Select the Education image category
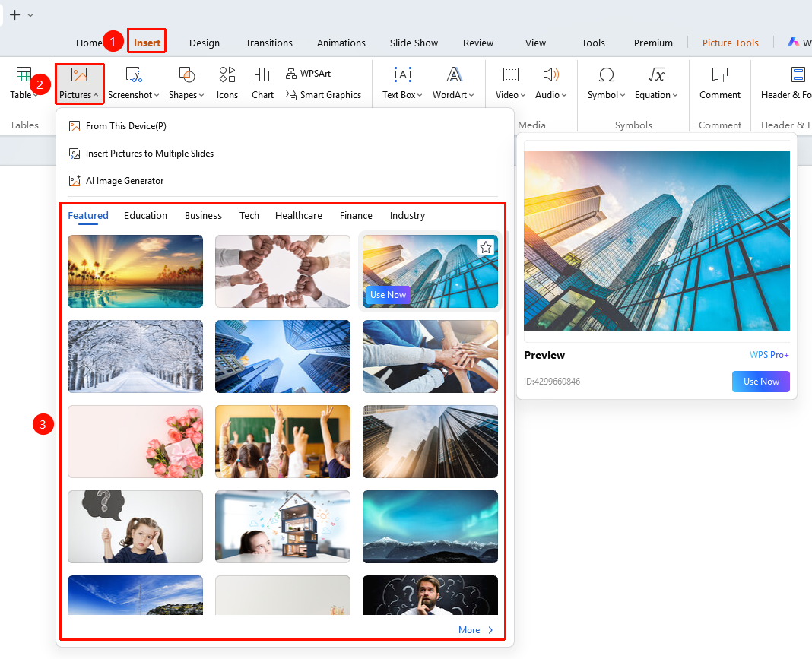Viewport: 812px width, 659px height. click(145, 215)
